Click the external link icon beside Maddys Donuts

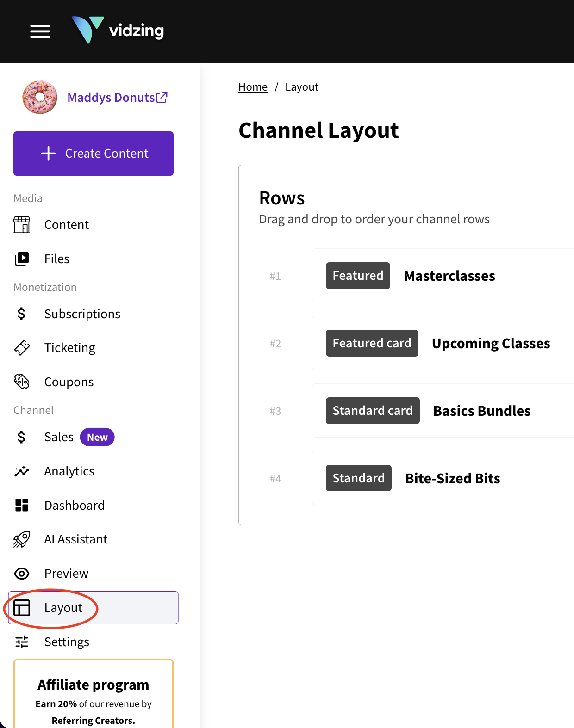pos(162,97)
